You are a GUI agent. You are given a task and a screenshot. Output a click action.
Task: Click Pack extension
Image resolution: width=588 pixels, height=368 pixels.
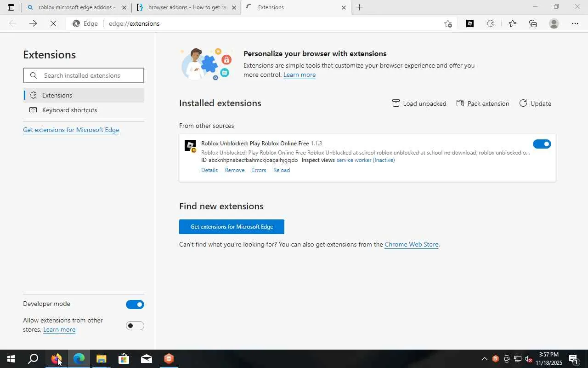coord(483,103)
